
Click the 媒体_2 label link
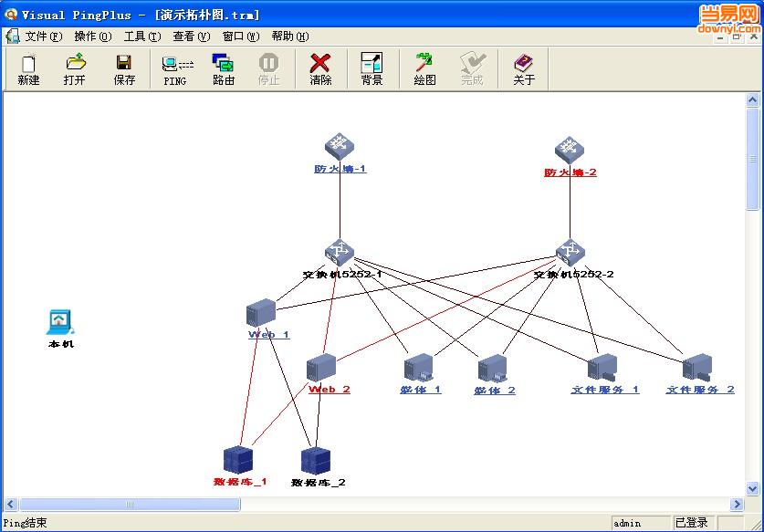[x=495, y=391]
